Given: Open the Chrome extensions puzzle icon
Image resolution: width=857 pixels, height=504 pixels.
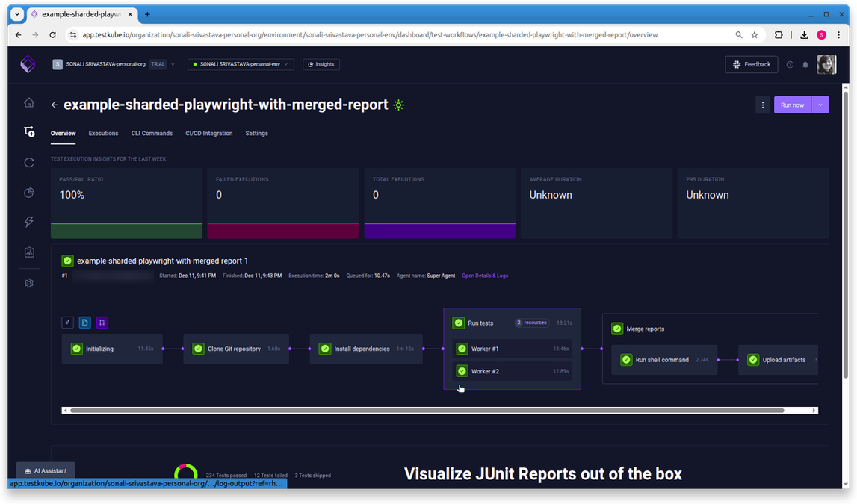Looking at the screenshot, I should (779, 35).
